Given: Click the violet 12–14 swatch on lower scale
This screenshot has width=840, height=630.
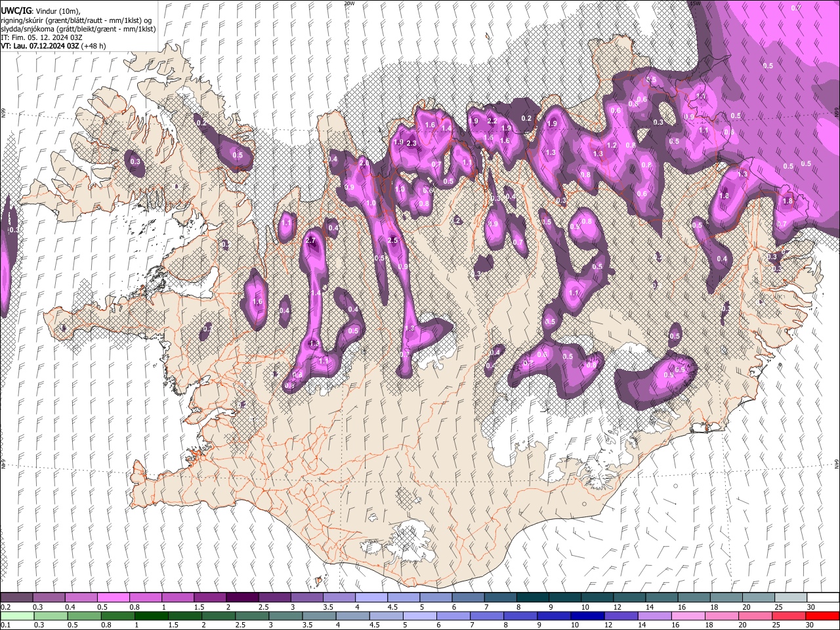Looking at the screenshot, I should [621, 616].
